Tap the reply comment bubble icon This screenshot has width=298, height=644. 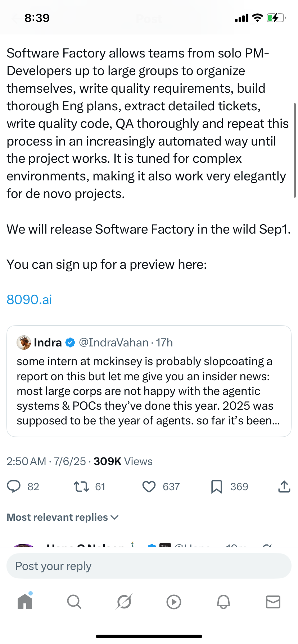coord(14,486)
